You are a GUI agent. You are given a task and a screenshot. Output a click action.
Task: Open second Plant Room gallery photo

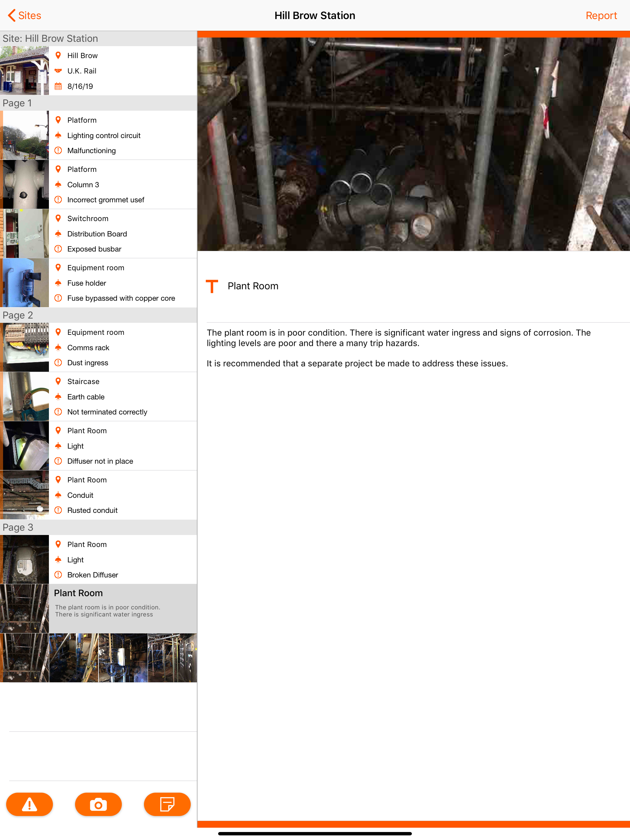(74, 658)
